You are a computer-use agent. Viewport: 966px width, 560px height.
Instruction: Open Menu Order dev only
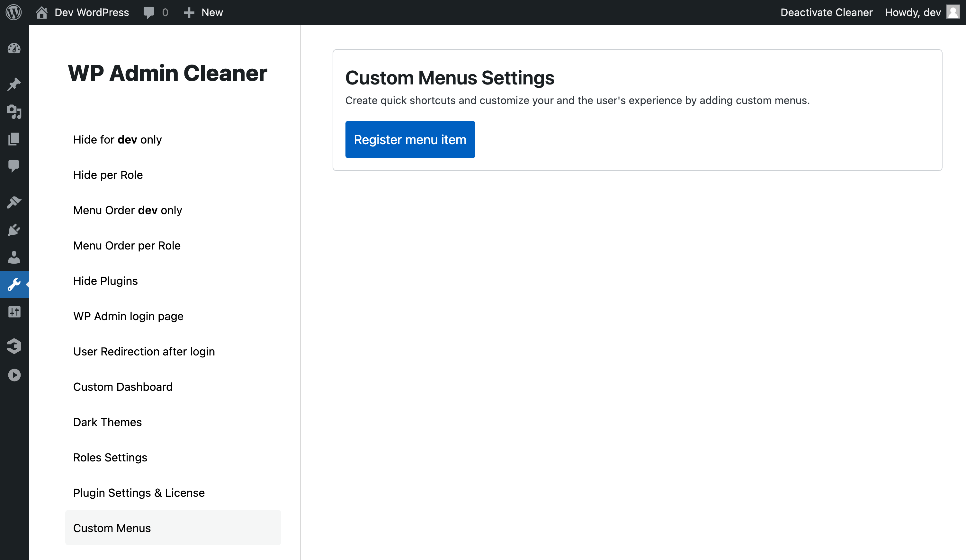[x=127, y=210]
